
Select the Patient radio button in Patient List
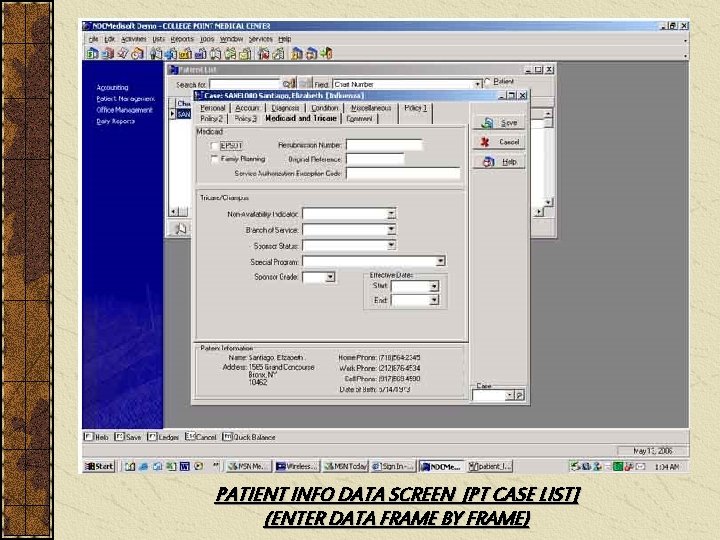click(487, 82)
